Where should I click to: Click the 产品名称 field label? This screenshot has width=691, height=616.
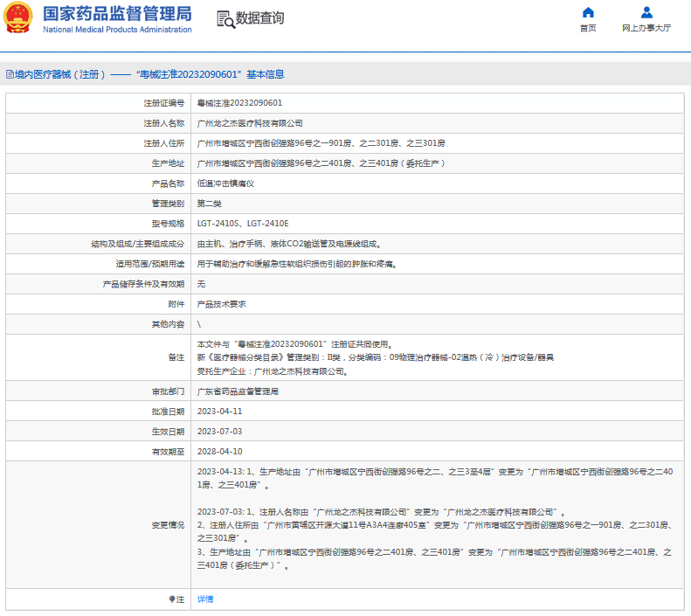coord(168,183)
